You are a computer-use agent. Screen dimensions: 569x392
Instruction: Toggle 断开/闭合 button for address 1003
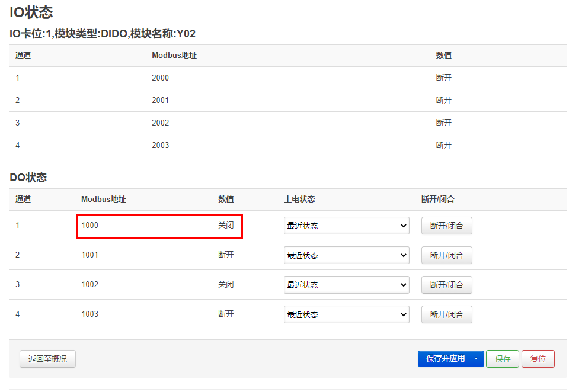447,314
